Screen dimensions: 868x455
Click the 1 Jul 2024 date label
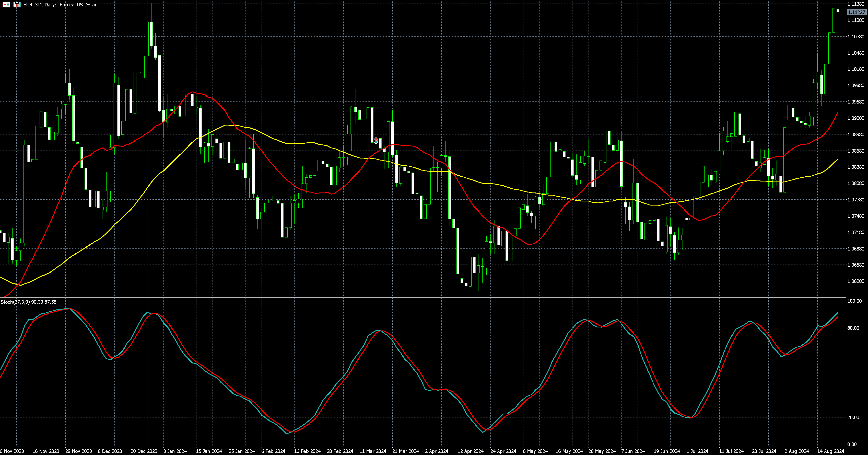pyautogui.click(x=698, y=451)
